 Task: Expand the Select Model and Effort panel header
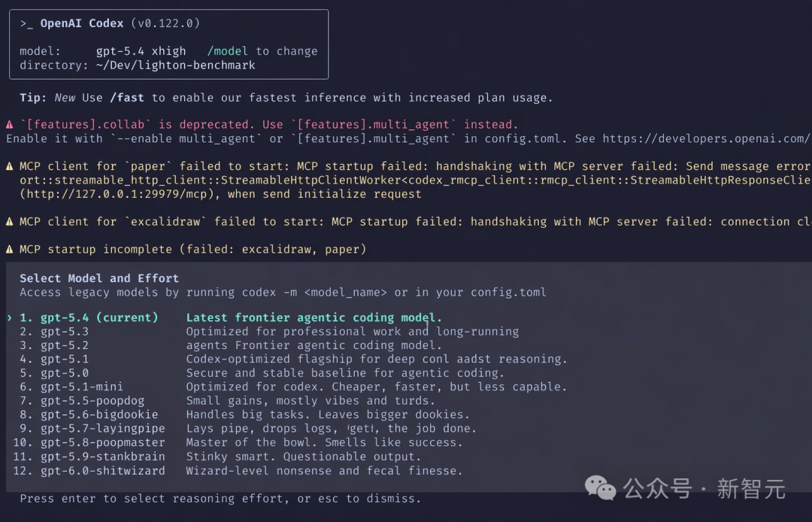pos(99,278)
